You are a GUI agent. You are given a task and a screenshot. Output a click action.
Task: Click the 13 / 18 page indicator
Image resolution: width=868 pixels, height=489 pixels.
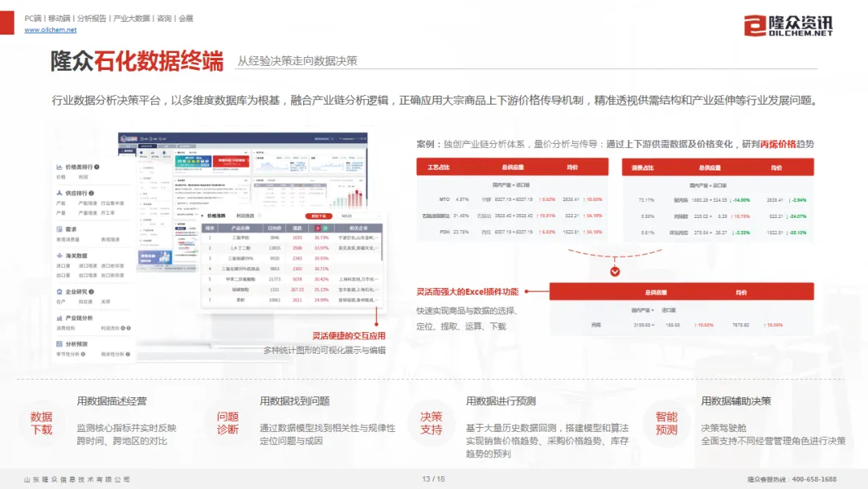(433, 479)
